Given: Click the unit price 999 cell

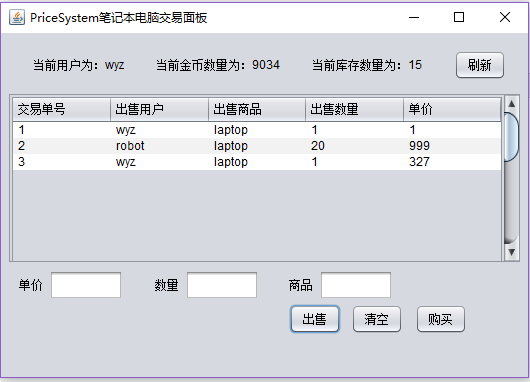Looking at the screenshot, I should point(452,146).
